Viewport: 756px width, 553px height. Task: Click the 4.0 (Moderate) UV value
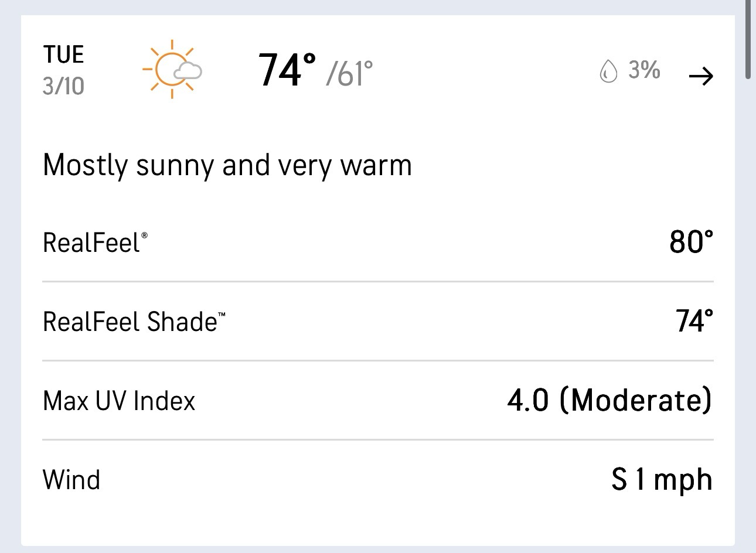click(609, 401)
